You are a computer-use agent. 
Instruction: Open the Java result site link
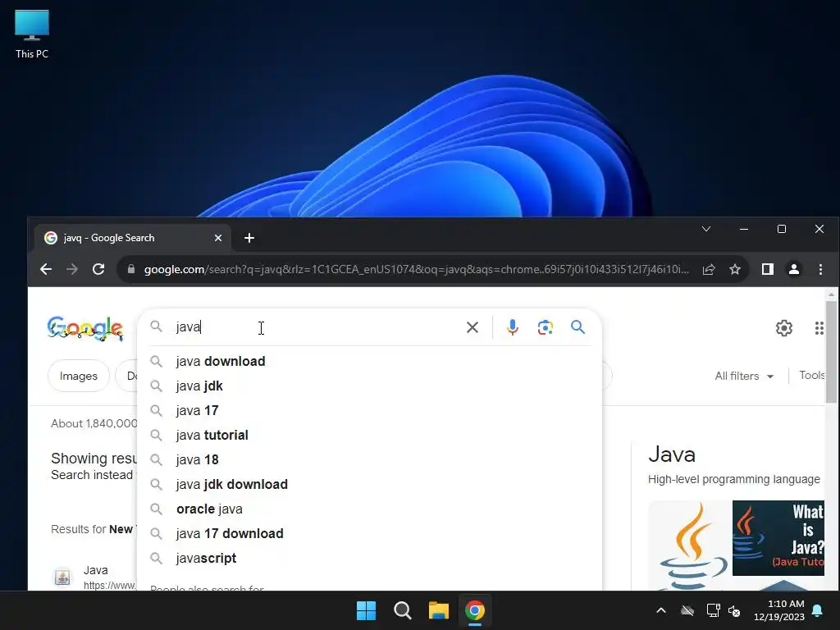(x=95, y=570)
